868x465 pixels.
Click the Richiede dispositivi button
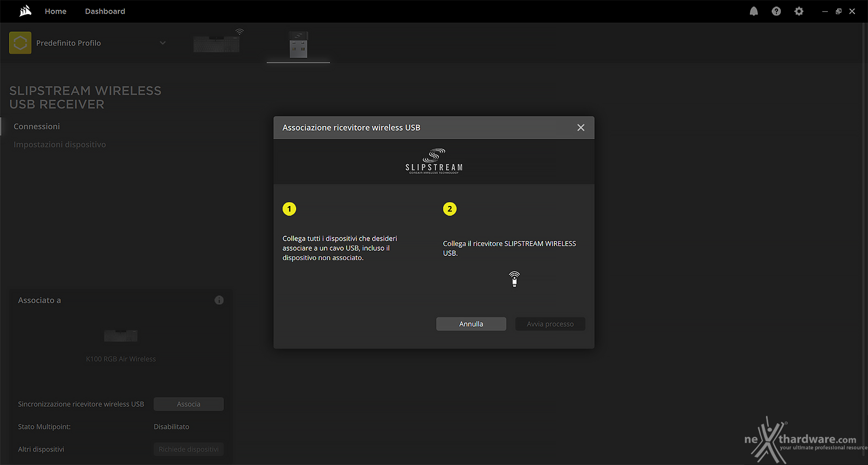click(x=188, y=449)
